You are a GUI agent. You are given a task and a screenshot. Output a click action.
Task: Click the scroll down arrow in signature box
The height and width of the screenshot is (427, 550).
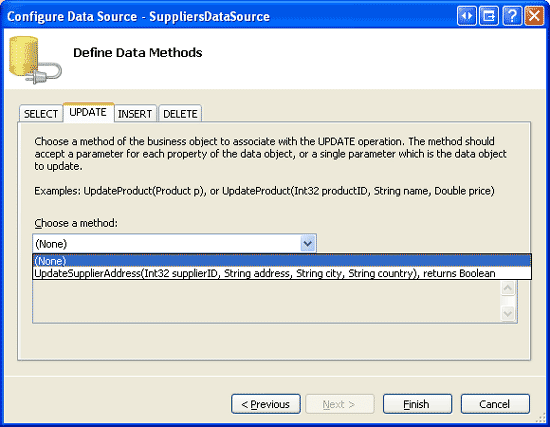pos(508,313)
